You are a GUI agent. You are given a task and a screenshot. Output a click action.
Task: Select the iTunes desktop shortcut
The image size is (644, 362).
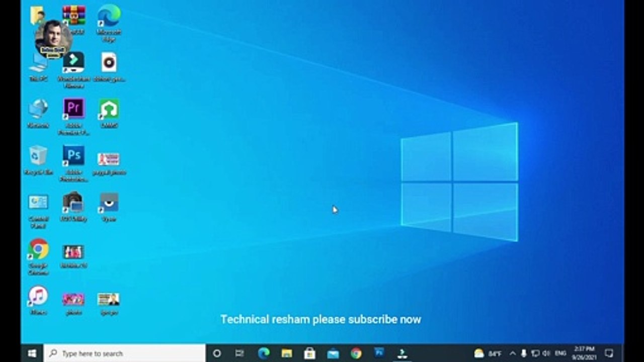tap(38, 300)
